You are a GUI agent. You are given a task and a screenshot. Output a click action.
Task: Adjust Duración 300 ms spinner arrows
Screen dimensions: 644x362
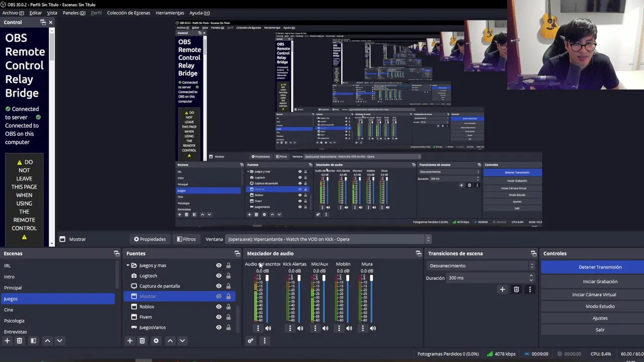point(531,278)
